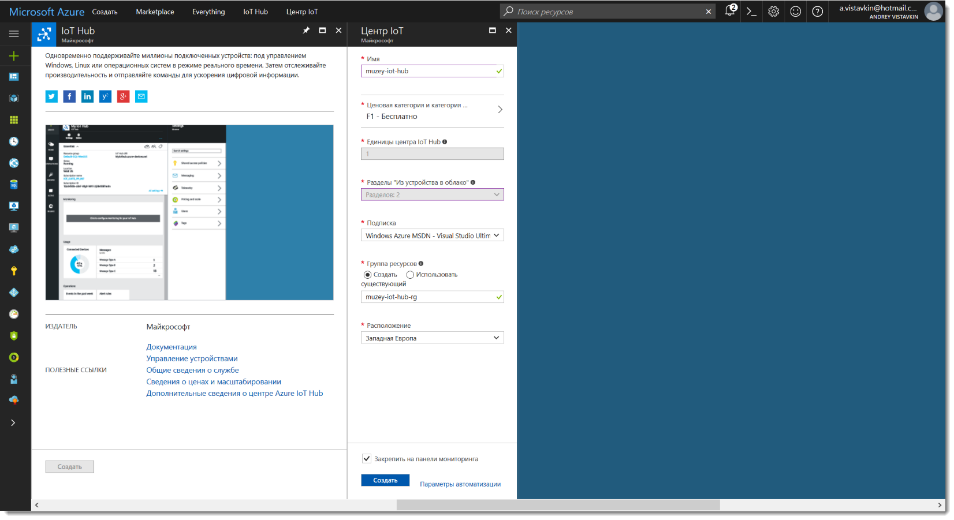The image size is (954, 520).
Task: Open notifications bell in top bar
Action: coord(730,11)
